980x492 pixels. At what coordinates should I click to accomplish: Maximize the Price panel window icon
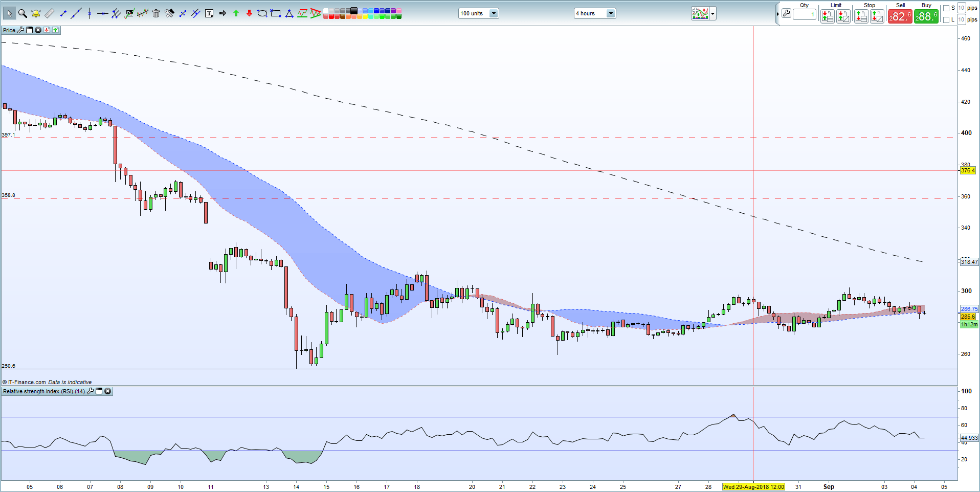tap(29, 30)
